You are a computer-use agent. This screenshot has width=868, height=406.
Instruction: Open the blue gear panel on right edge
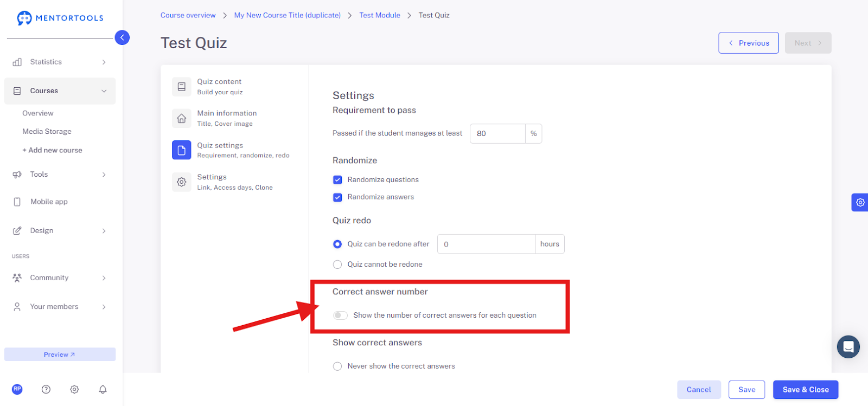point(860,202)
